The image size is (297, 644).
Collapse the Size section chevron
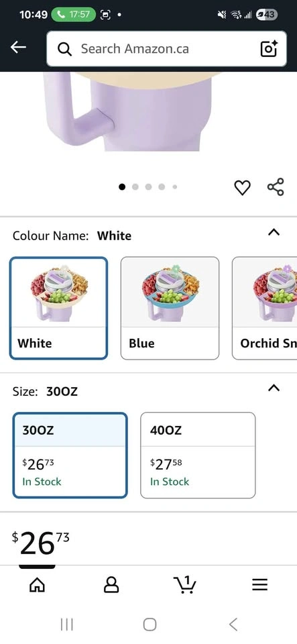coord(274,388)
